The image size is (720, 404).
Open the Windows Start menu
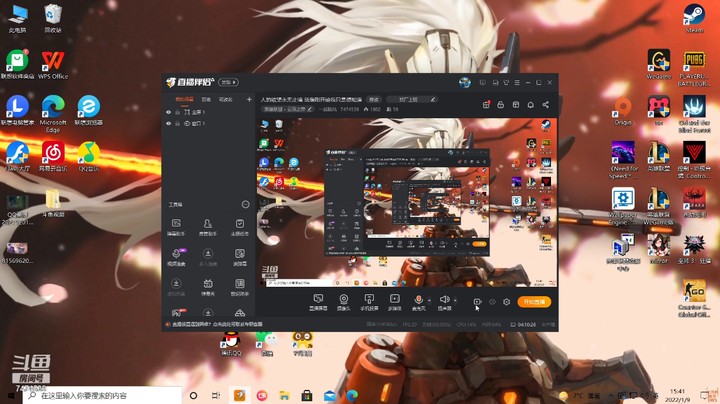11,395
